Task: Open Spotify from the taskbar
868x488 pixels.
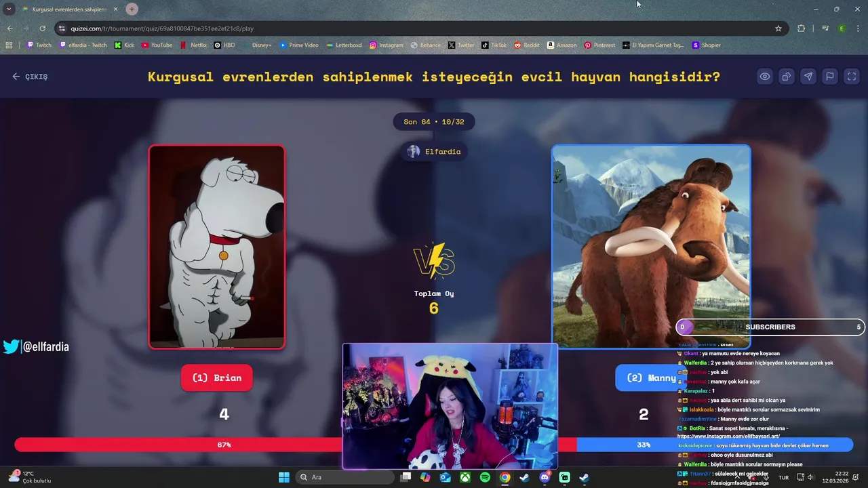Action: (x=485, y=477)
